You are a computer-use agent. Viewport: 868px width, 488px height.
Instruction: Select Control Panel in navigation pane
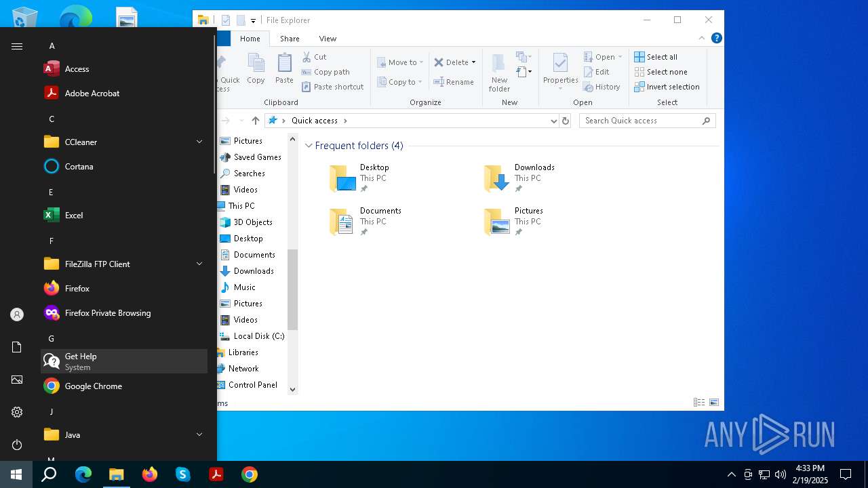point(248,385)
